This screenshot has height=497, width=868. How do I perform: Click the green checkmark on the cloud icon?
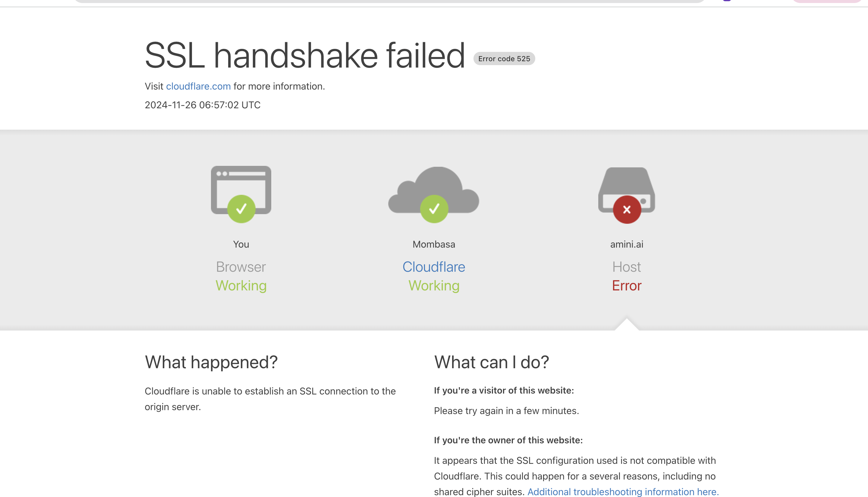tap(434, 209)
